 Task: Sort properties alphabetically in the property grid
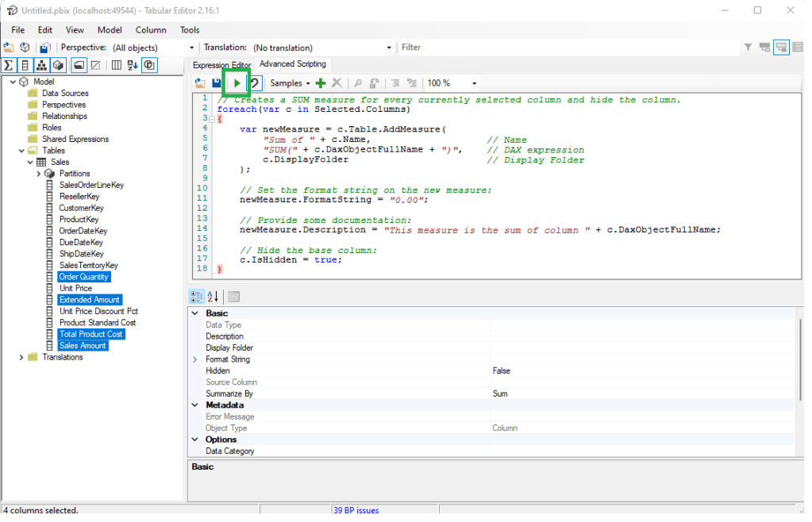(x=214, y=297)
